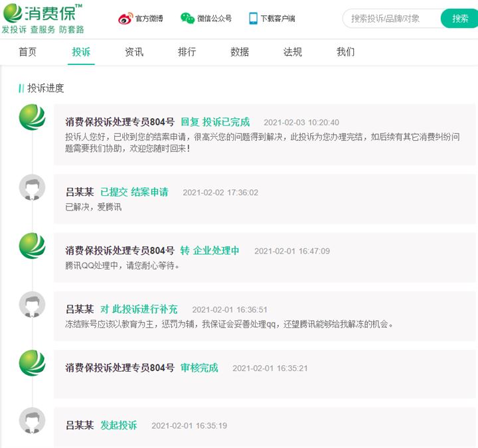Click the 转 企业处理中 status text

pos(210,251)
